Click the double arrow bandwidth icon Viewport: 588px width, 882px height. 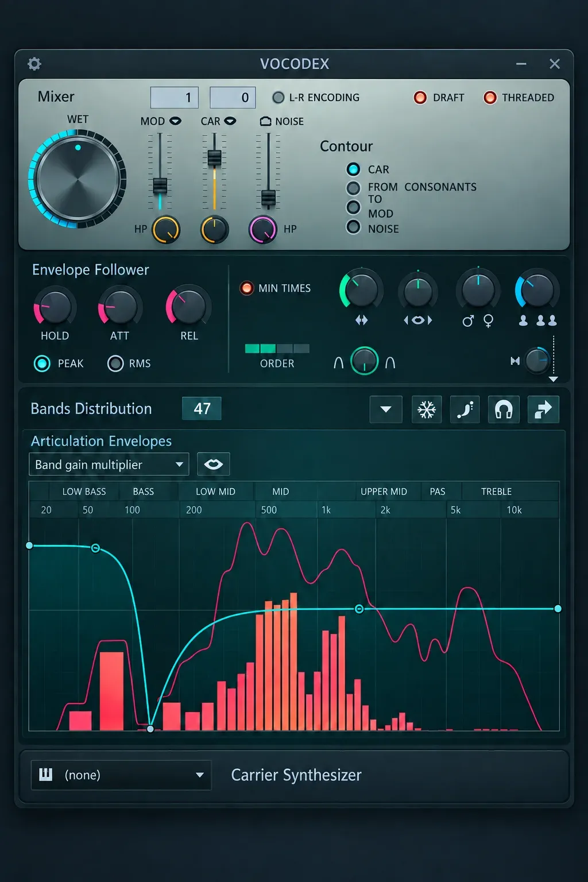click(361, 320)
